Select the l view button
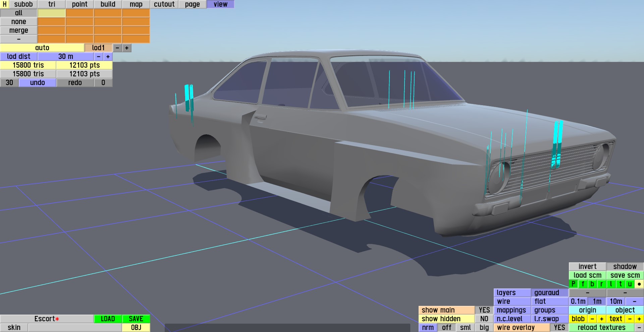644x332 pixels. coord(611,284)
